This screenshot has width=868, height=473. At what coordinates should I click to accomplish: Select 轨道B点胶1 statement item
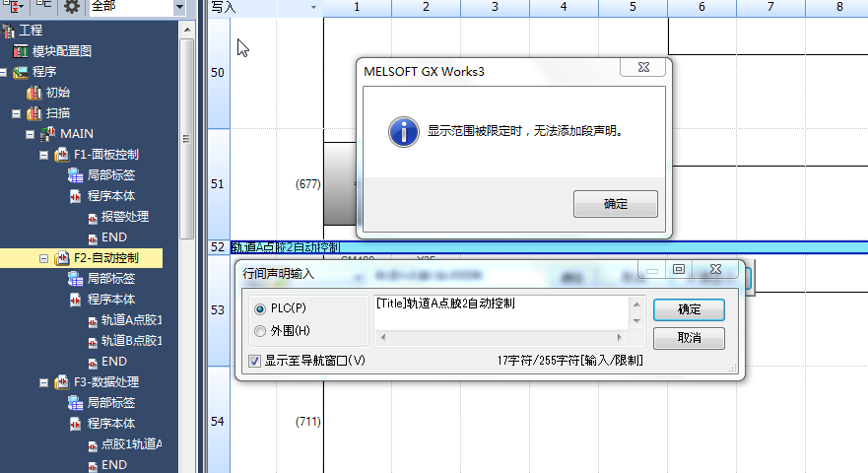click(x=132, y=341)
